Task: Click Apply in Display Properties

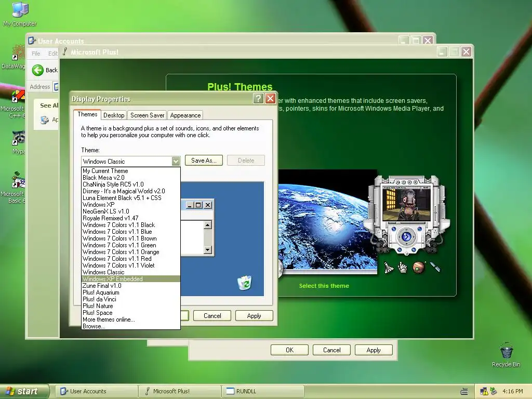Action: [x=254, y=316]
